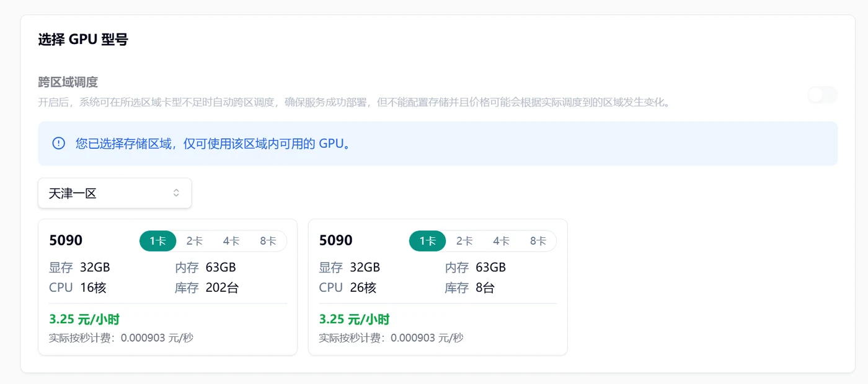Select 1卡 on the 16核 5090 card

(x=158, y=241)
